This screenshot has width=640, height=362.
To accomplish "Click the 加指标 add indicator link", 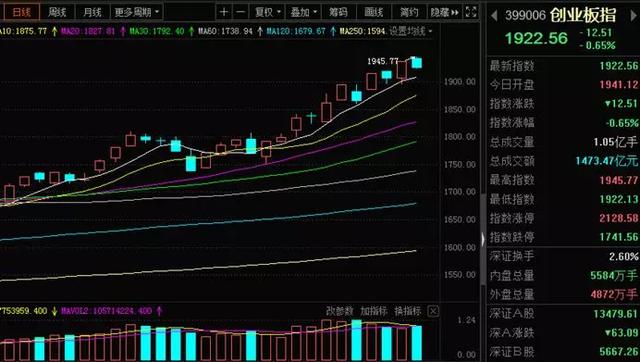I will (x=373, y=311).
